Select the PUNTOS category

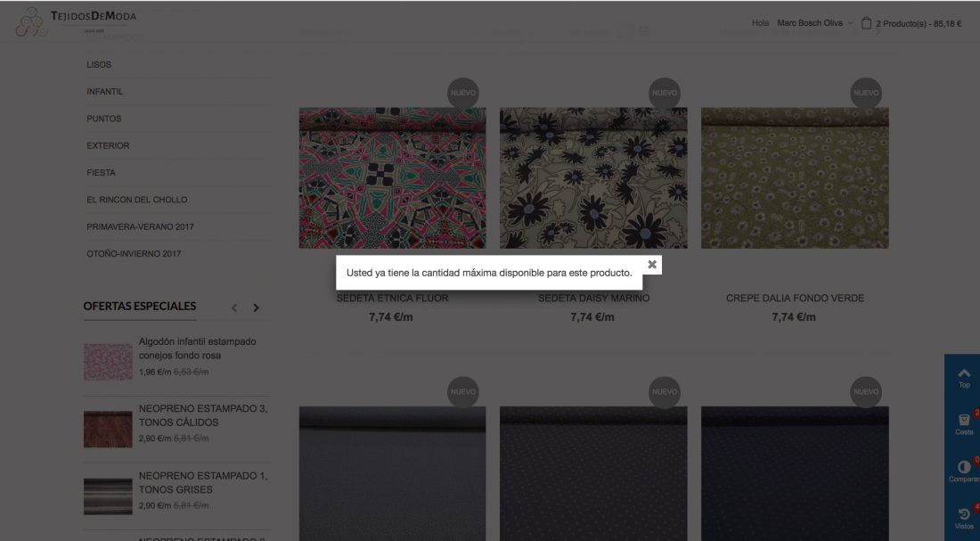point(103,119)
